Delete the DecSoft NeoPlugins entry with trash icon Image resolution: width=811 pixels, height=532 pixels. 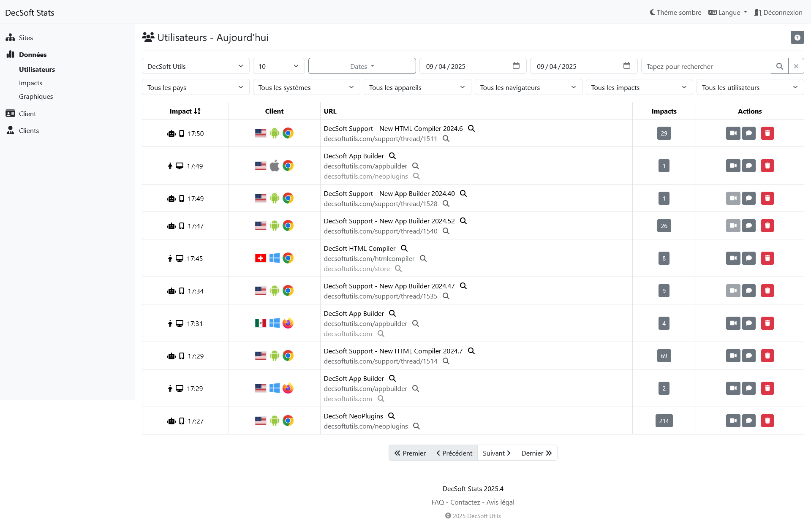tap(767, 421)
